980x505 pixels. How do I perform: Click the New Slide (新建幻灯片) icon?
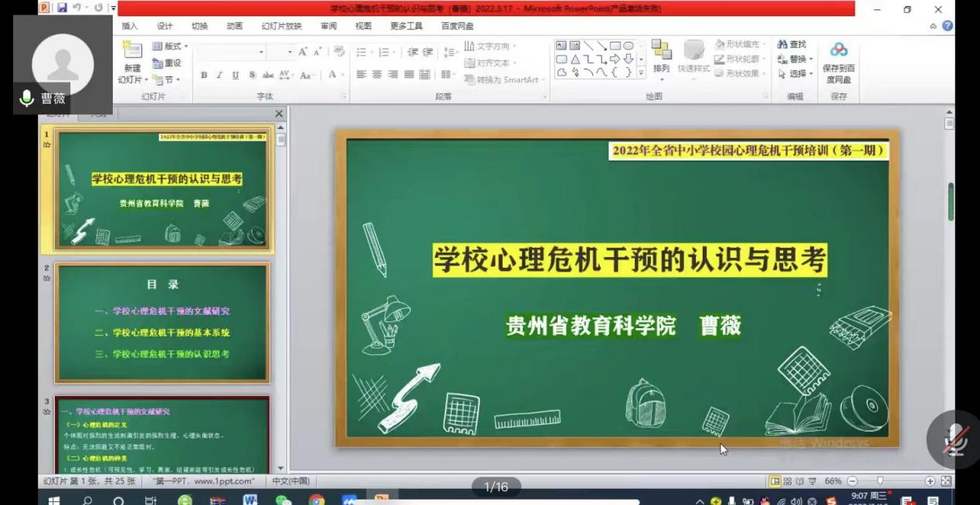pos(133,52)
